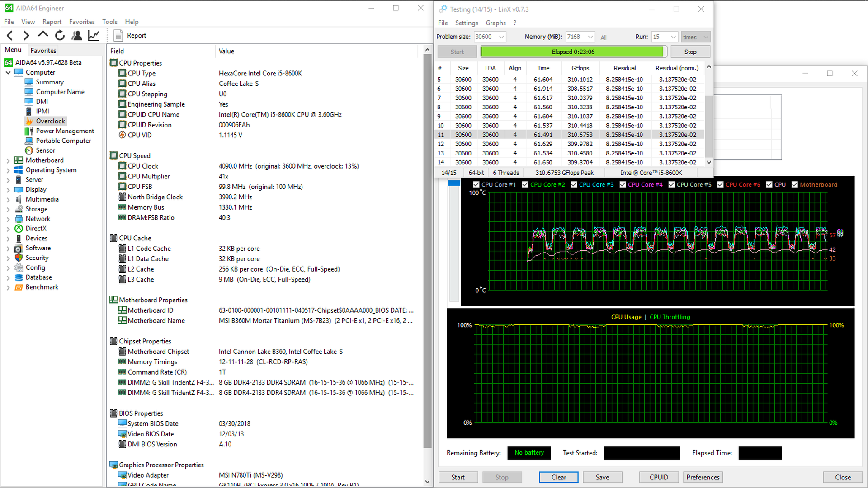This screenshot has width=868, height=488.
Task: Go forward with AIDA64 forward arrow
Action: pyautogui.click(x=26, y=35)
